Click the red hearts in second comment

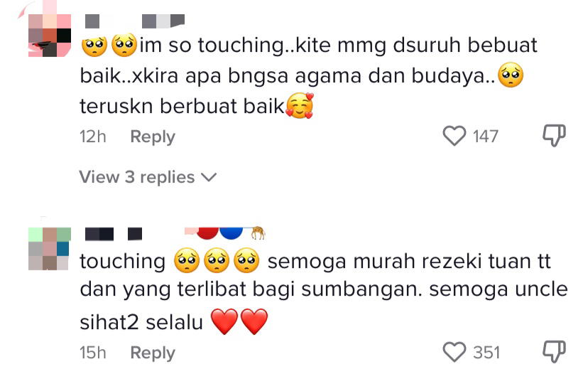point(239,321)
